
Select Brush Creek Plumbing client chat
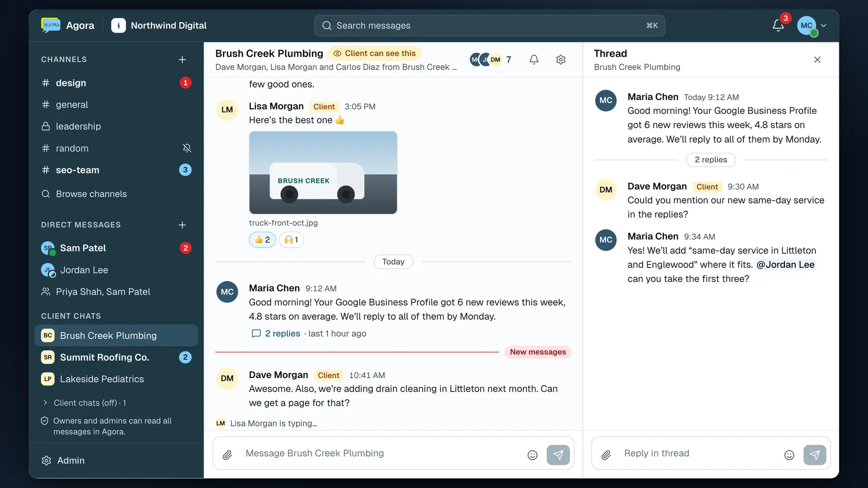116,336
